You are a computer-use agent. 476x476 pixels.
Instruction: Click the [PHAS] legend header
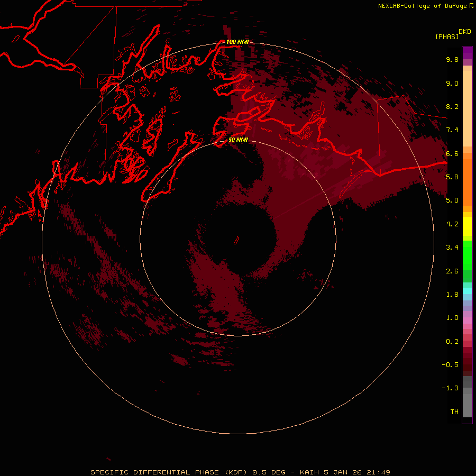[x=447, y=36]
